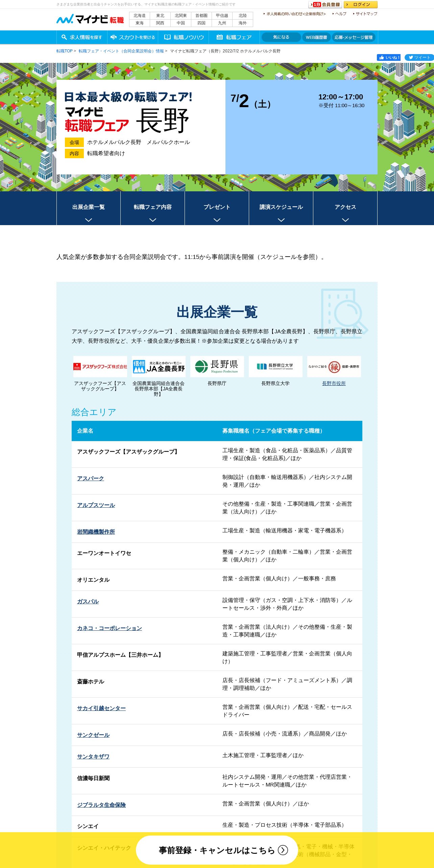Jump to 講演スケジュール section tab

pyautogui.click(x=281, y=208)
